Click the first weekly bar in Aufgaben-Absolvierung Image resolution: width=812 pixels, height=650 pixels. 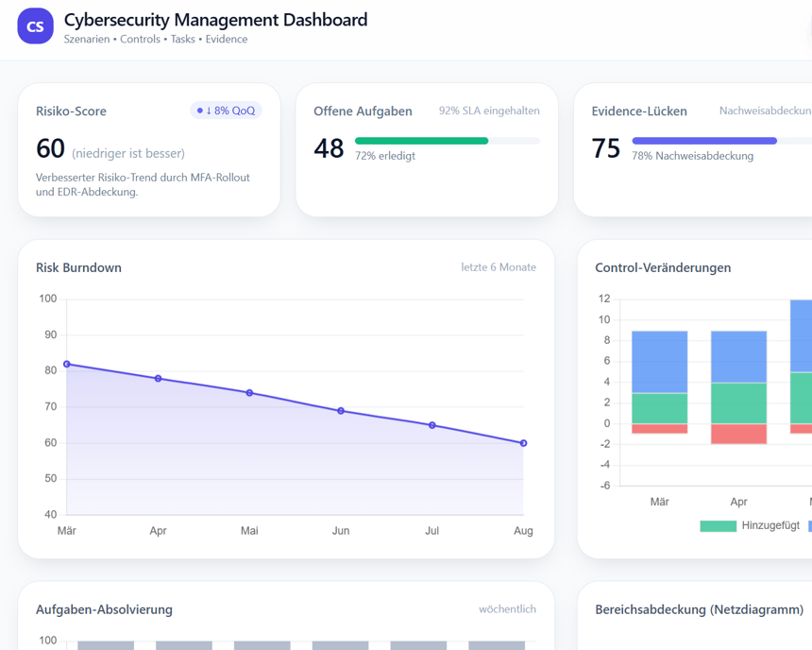click(106, 647)
